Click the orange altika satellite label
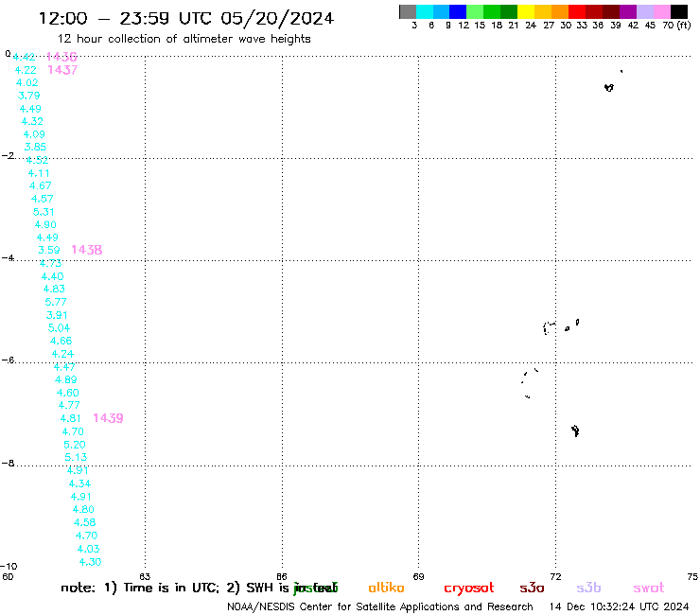700x615 pixels. tap(387, 588)
